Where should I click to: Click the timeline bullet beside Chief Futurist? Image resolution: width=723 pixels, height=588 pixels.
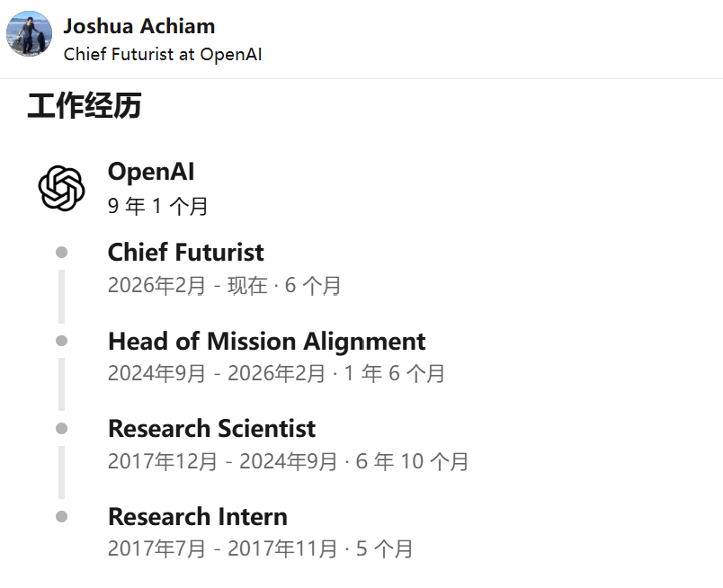(x=61, y=253)
